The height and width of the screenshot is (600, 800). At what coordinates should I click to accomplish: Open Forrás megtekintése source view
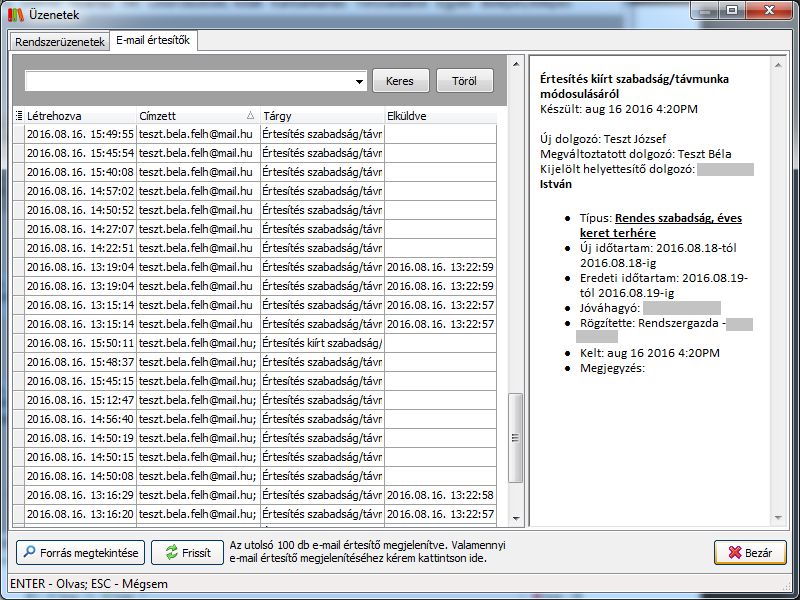pyautogui.click(x=81, y=552)
